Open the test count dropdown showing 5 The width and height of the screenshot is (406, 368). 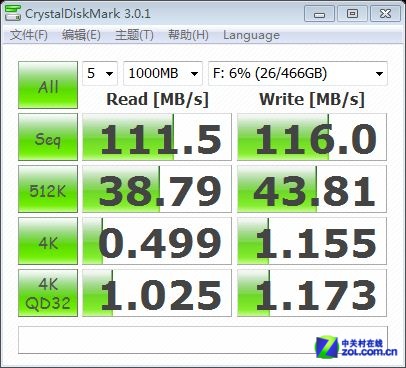click(100, 73)
